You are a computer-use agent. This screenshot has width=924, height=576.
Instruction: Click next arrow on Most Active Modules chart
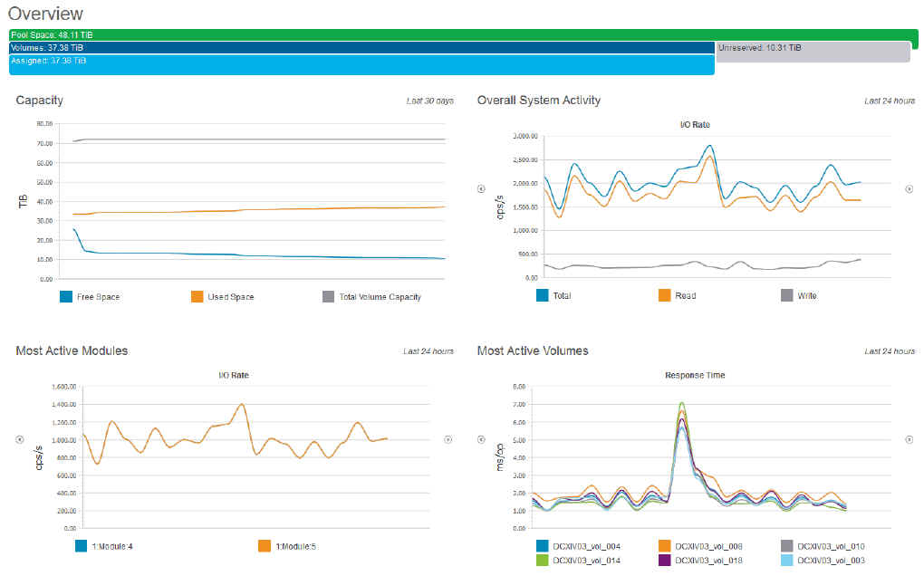(448, 439)
